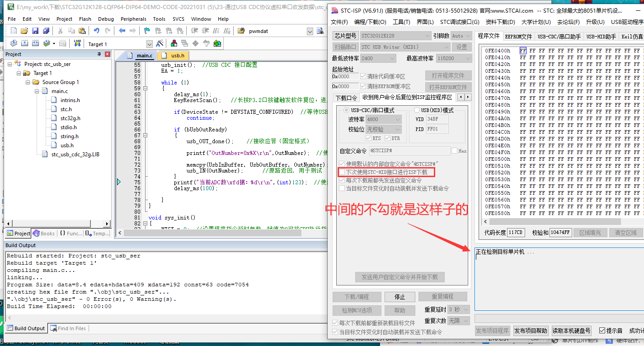Open the Peripherals menu in Keil
Image resolution: width=644 pixels, height=346 pixels.
pos(133,19)
